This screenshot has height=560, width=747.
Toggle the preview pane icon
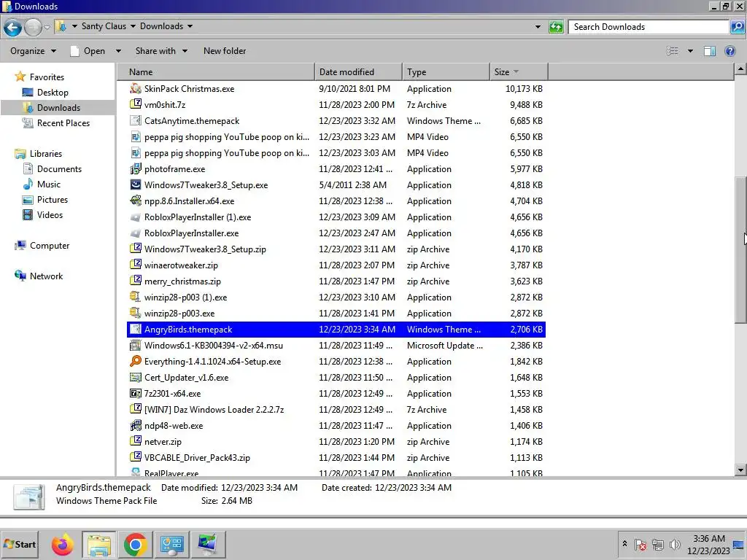pyautogui.click(x=710, y=51)
